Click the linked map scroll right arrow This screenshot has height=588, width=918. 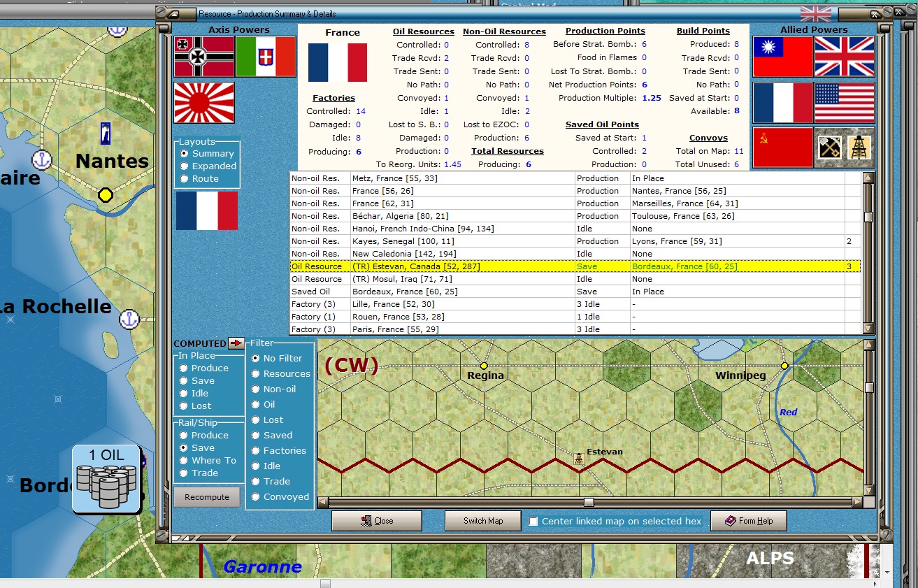(x=857, y=502)
